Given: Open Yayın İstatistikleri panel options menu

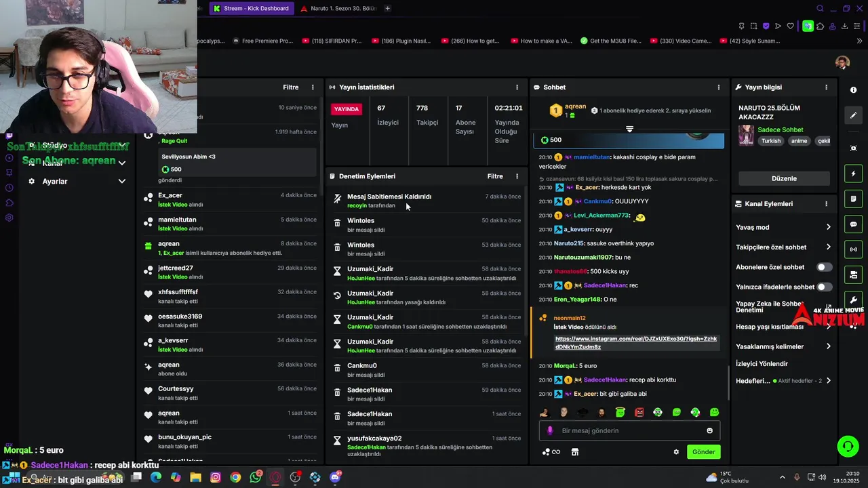Looking at the screenshot, I should pyautogui.click(x=517, y=87).
